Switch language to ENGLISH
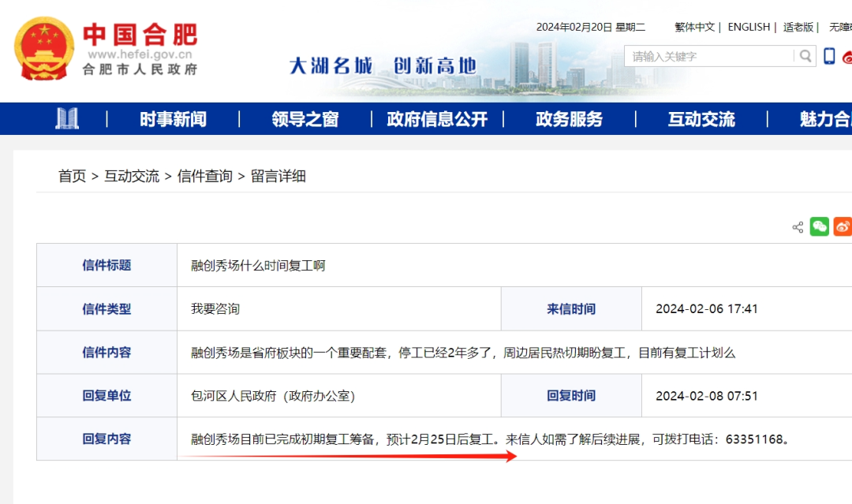This screenshot has height=504, width=852. click(748, 27)
